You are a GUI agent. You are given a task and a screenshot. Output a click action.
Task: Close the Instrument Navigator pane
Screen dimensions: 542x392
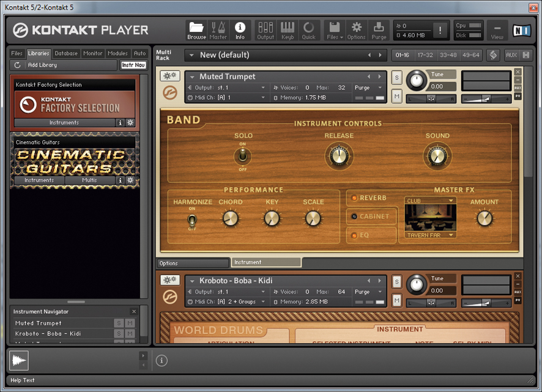coord(134,311)
